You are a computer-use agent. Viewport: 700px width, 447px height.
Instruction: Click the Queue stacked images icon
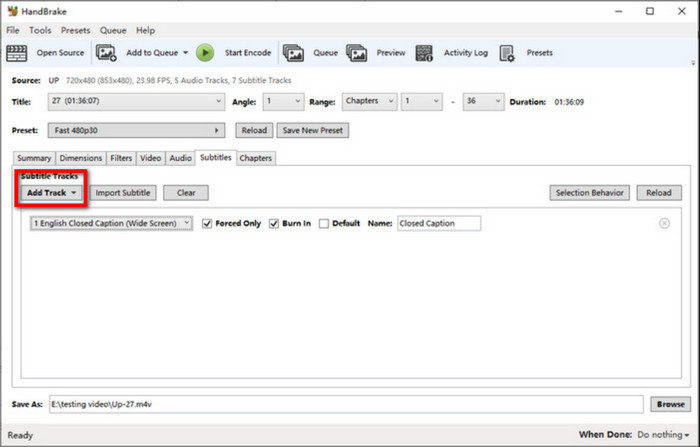coord(293,53)
